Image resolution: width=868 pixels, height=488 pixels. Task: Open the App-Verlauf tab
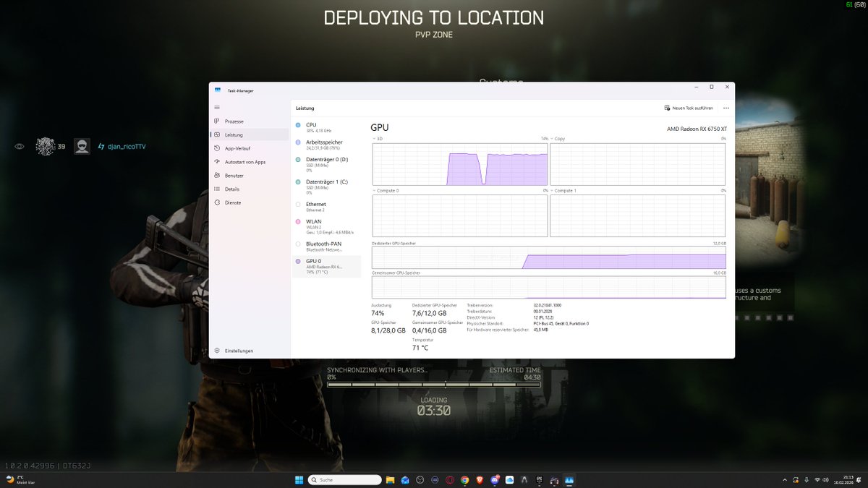(249, 148)
